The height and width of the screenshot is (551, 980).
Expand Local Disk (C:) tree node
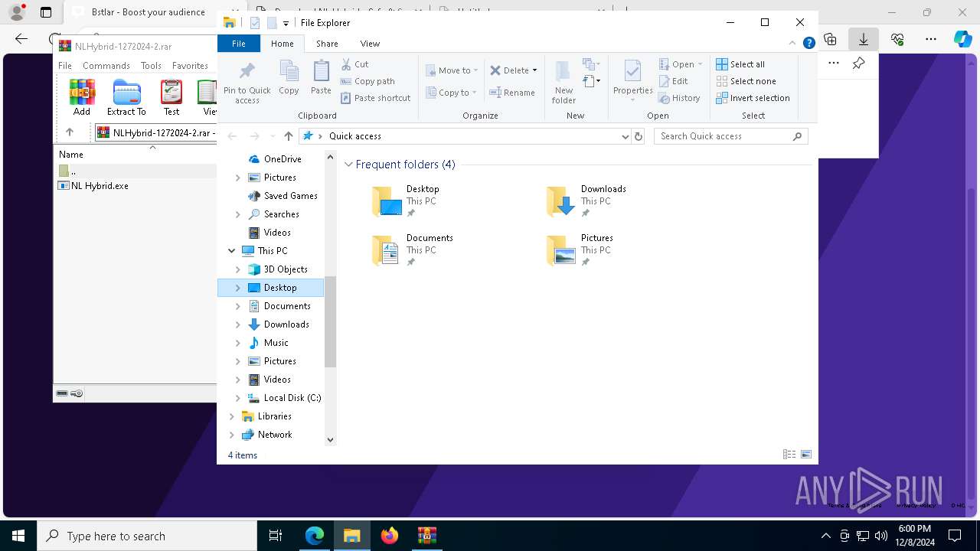[x=237, y=398]
